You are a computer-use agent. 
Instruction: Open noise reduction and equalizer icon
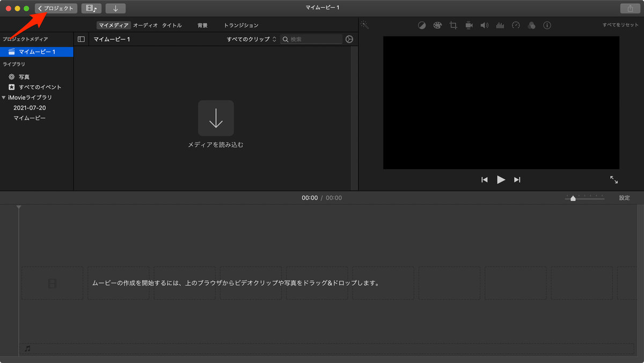click(x=500, y=25)
